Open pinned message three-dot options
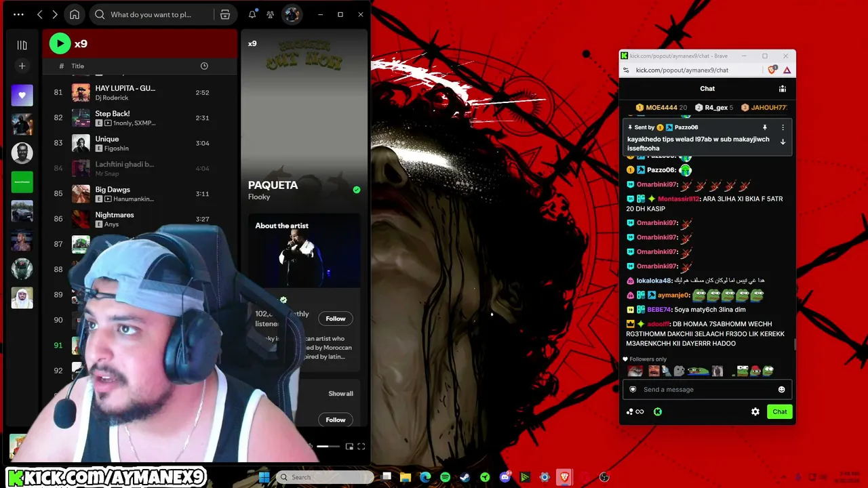The height and width of the screenshot is (488, 868). [x=783, y=127]
